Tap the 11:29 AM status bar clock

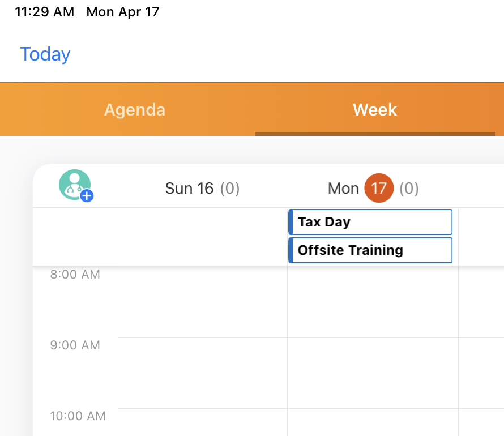[44, 12]
